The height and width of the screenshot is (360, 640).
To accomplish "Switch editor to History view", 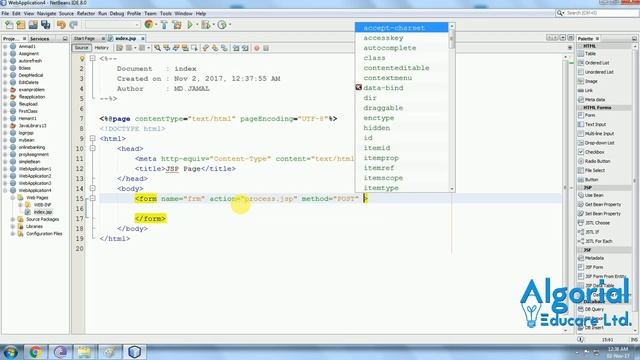I will (x=102, y=48).
